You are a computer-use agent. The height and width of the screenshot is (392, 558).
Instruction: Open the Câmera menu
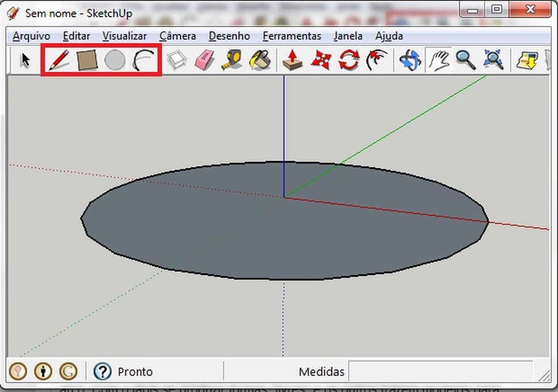[x=177, y=36]
